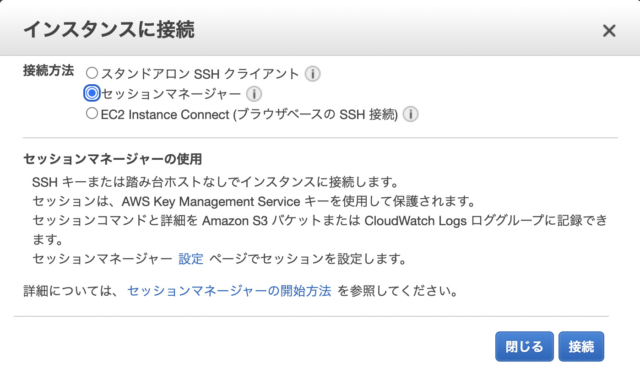Select the セッションマネージャー radio button

pos(92,93)
